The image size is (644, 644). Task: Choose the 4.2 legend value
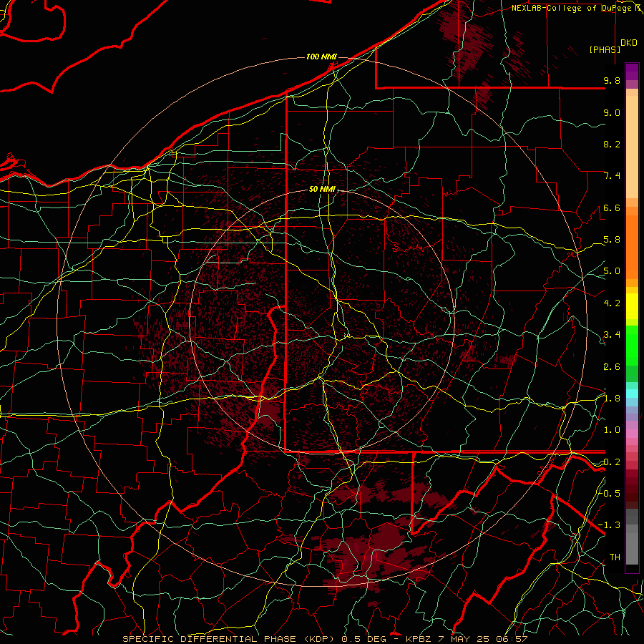[x=612, y=303]
